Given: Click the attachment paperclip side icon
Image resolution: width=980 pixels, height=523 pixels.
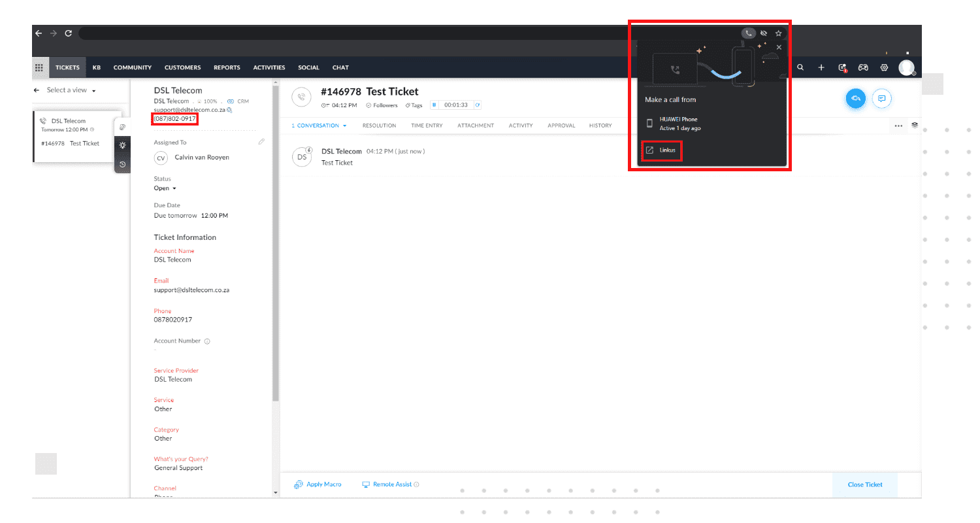Looking at the screenshot, I should click(x=122, y=127).
